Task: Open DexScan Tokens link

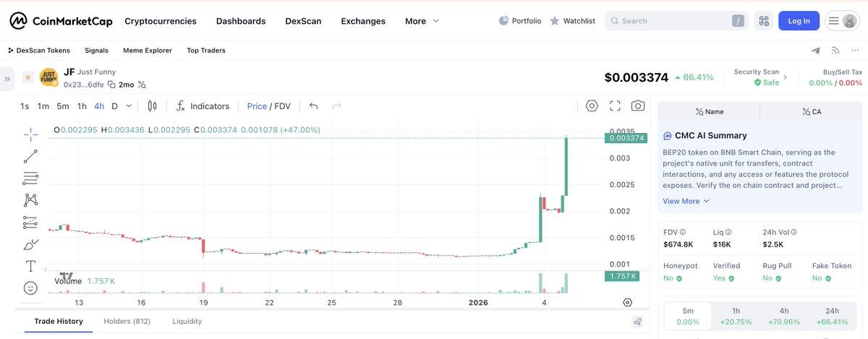Action: [39, 51]
